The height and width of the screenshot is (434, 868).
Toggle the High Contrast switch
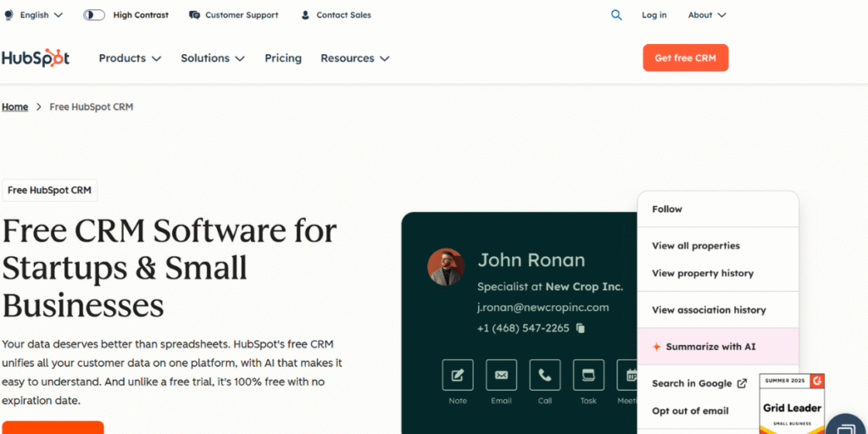[x=94, y=15]
